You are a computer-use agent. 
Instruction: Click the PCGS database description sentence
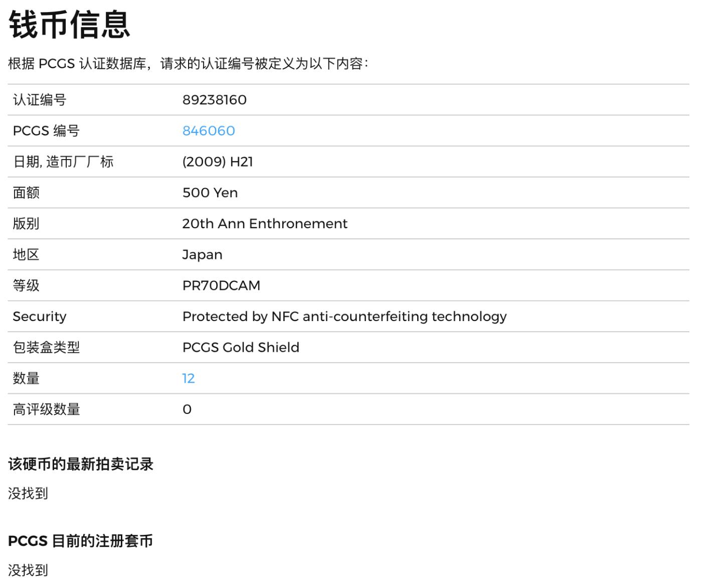pyautogui.click(x=189, y=64)
